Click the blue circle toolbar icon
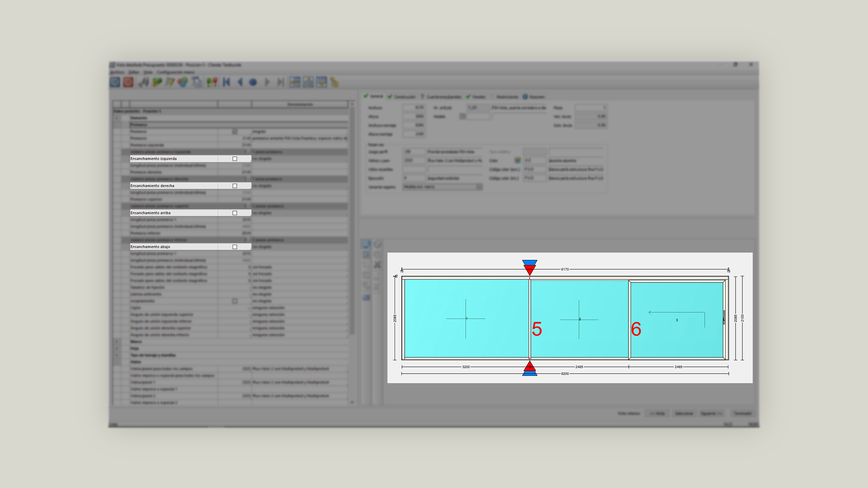 (x=253, y=82)
